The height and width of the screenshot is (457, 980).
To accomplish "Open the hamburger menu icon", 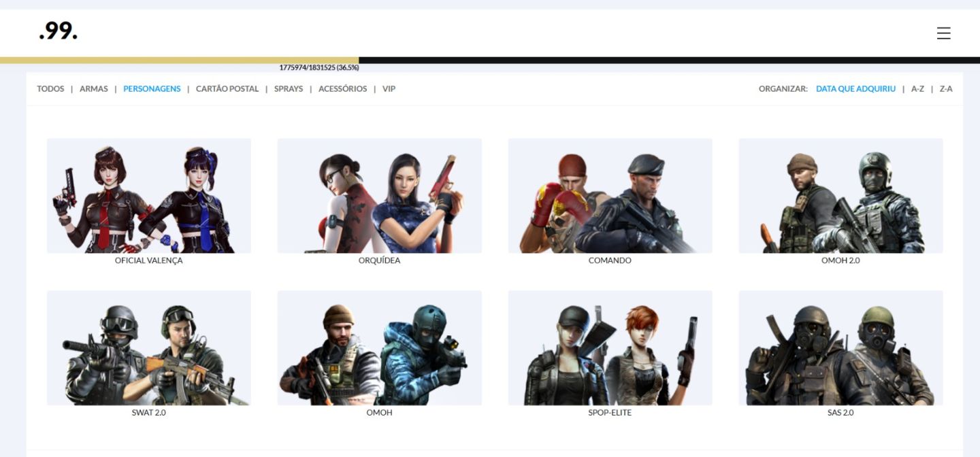I will [943, 33].
